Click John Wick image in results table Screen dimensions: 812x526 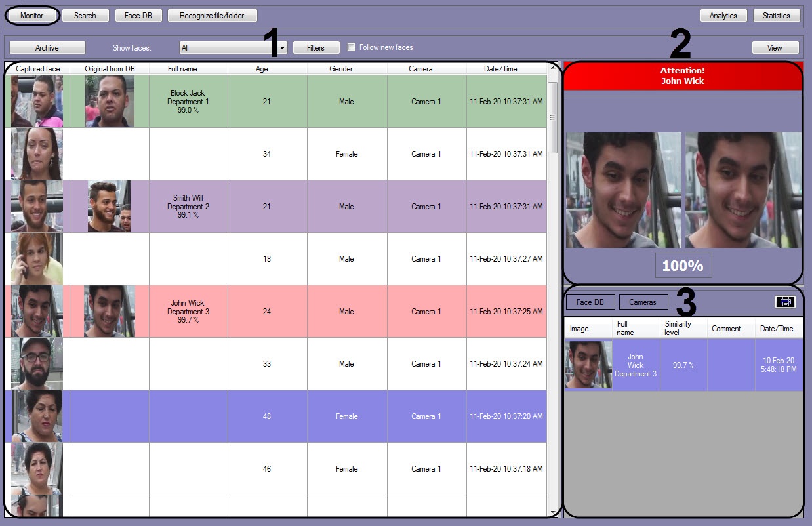click(x=588, y=365)
